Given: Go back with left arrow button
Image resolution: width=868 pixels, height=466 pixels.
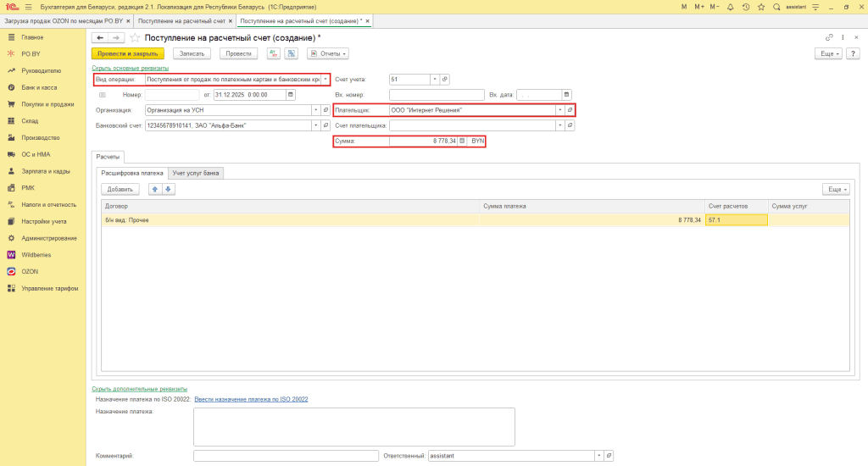Looking at the screenshot, I should (100, 37).
